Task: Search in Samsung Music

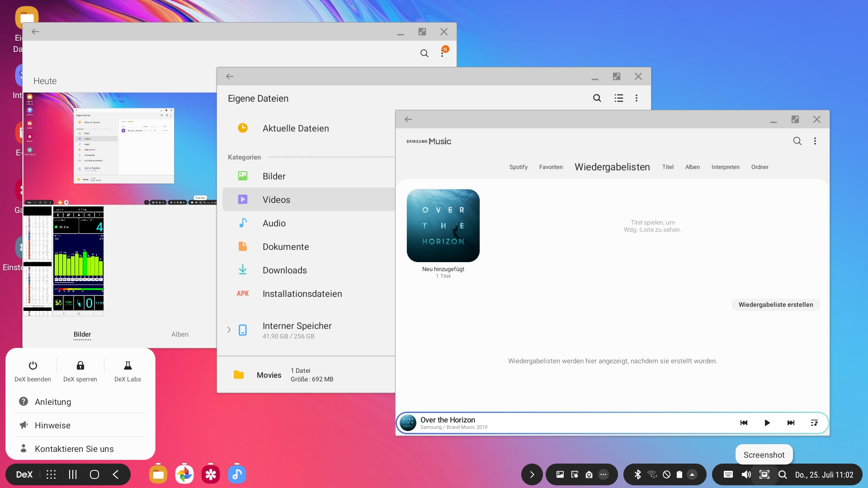Action: tap(797, 141)
